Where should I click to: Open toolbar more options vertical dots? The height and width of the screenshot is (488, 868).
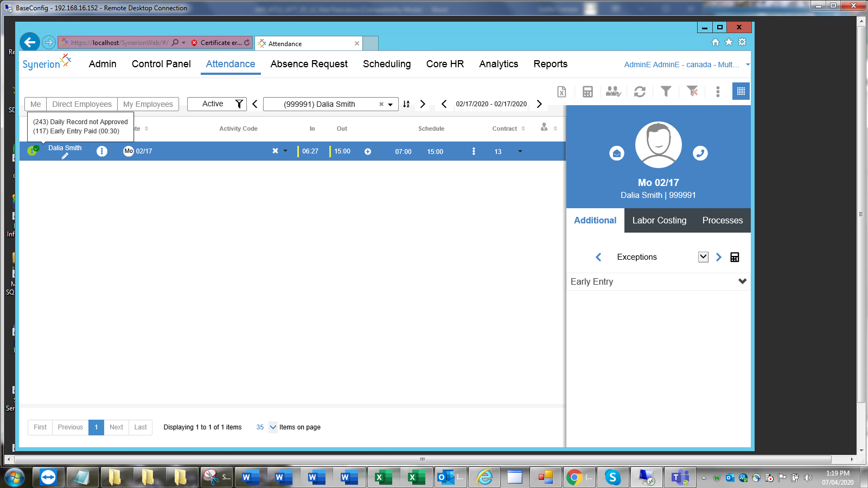click(x=718, y=92)
